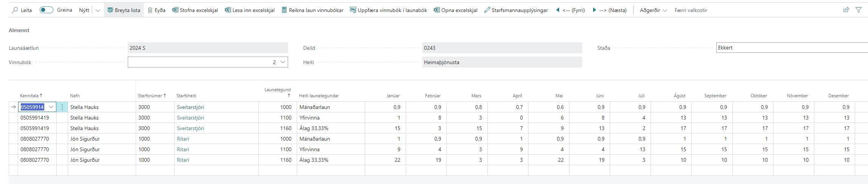Go to previous record with Fyrri arrow

coord(558,10)
